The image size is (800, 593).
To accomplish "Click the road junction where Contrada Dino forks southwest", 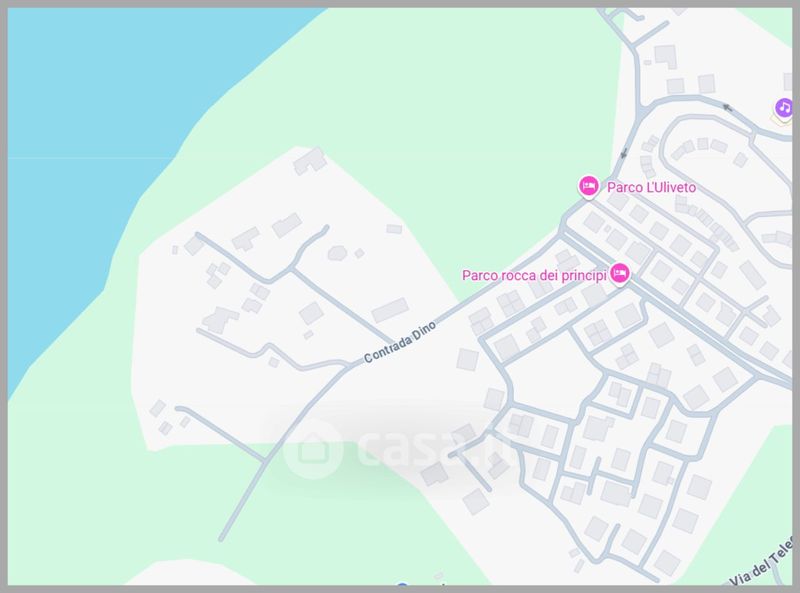I will 352,364.
